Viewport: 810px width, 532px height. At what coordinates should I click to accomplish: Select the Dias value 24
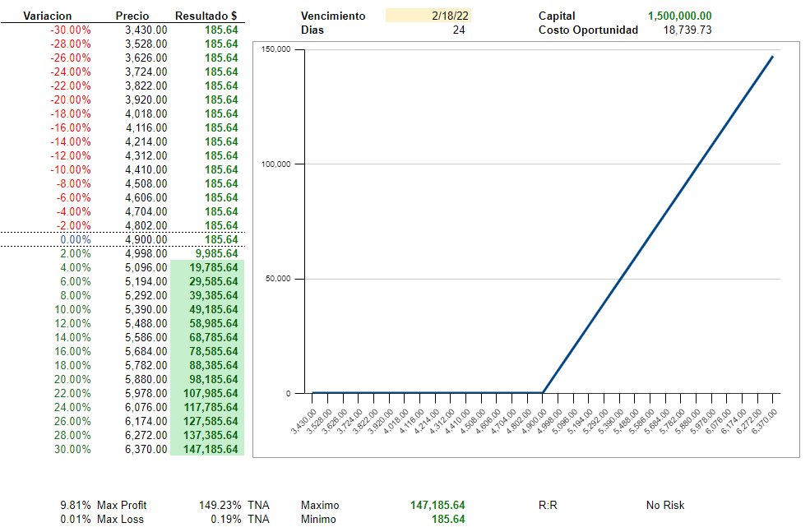[459, 30]
